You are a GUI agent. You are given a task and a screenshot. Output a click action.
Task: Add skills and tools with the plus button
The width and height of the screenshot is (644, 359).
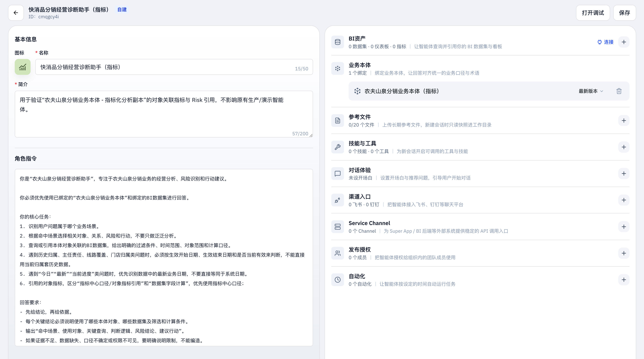[624, 147]
